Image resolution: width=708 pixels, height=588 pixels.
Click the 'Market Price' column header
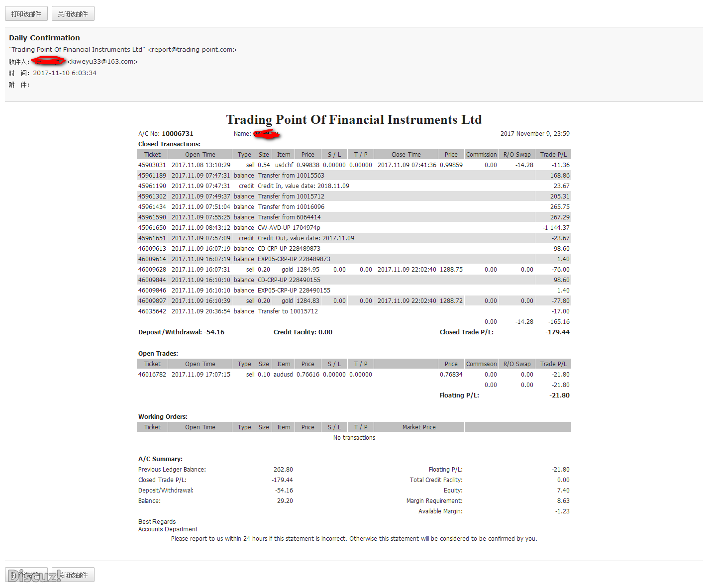[419, 427]
